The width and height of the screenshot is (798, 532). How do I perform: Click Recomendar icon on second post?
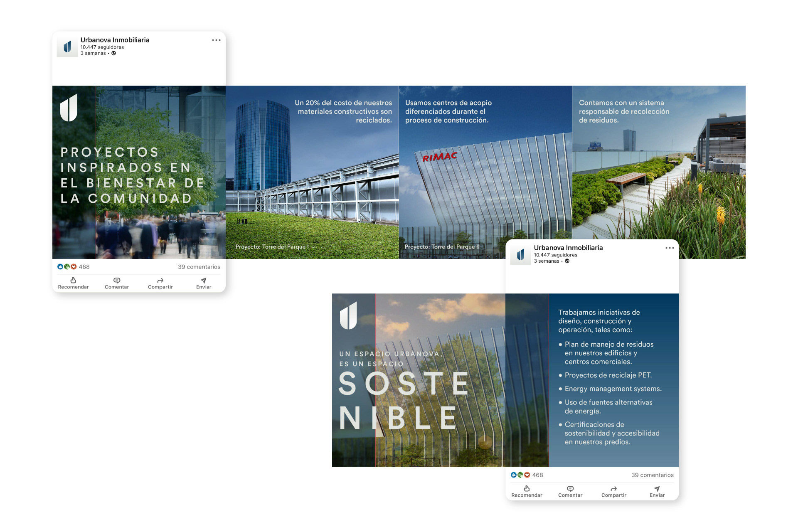(527, 489)
